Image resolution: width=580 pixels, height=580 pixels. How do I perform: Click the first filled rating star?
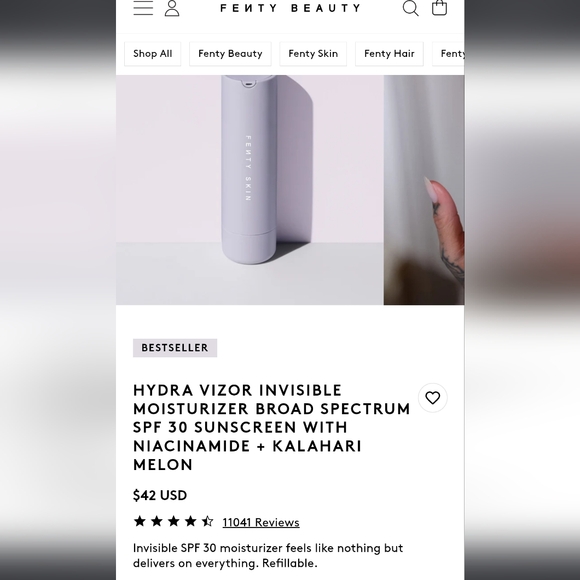pyautogui.click(x=139, y=522)
